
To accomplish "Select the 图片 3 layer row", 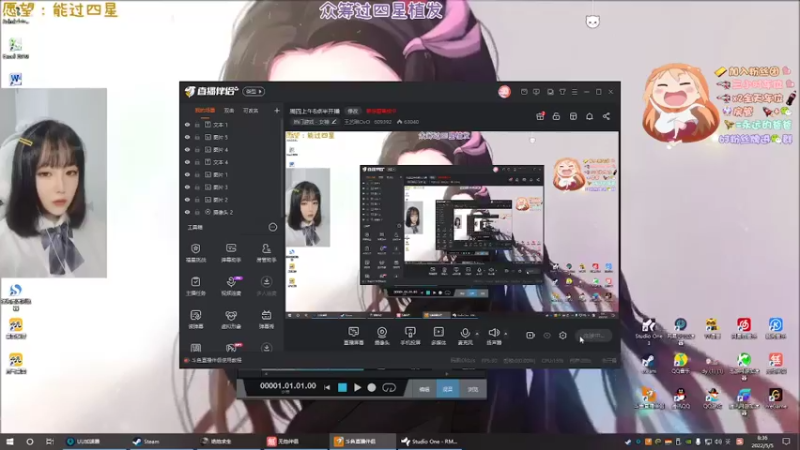I will [x=232, y=187].
